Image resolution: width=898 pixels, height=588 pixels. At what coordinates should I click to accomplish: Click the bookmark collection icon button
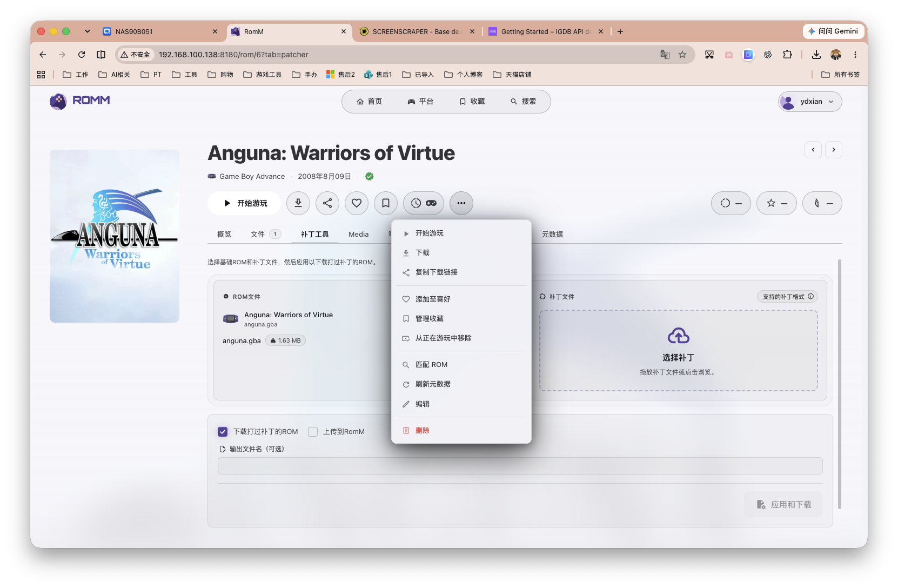pos(386,203)
